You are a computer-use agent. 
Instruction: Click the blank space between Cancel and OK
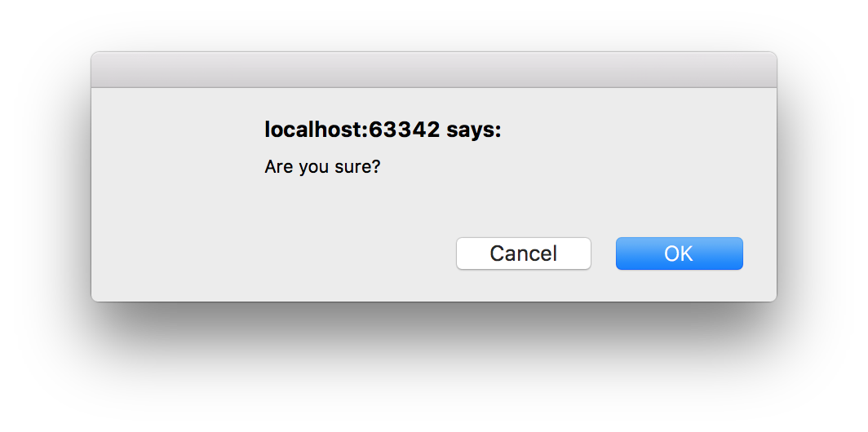[604, 253]
